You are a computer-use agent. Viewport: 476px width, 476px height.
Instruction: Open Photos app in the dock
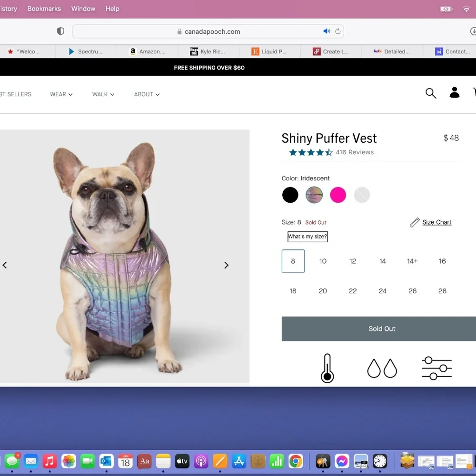(x=69, y=461)
